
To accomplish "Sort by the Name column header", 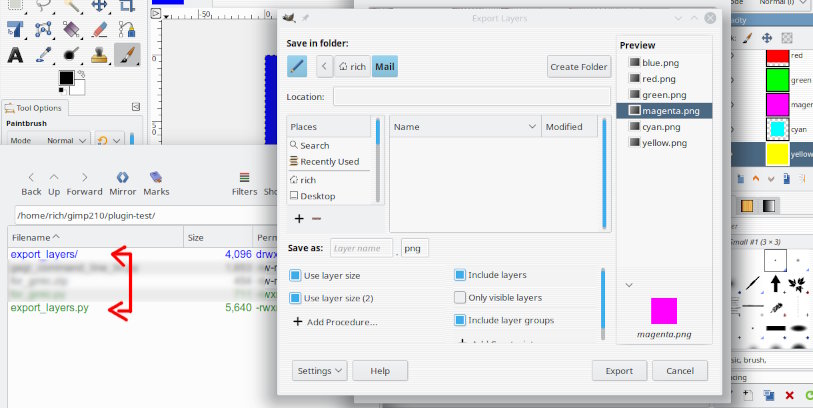I will 465,126.
